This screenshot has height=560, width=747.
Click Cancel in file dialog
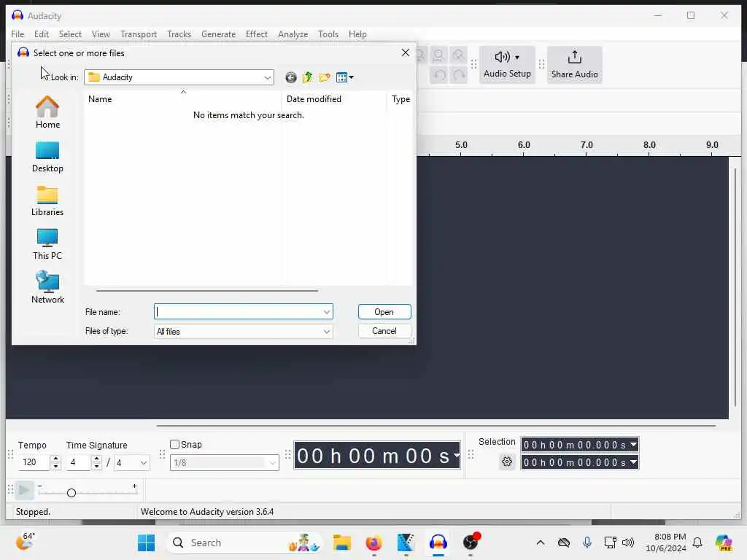[384, 331]
